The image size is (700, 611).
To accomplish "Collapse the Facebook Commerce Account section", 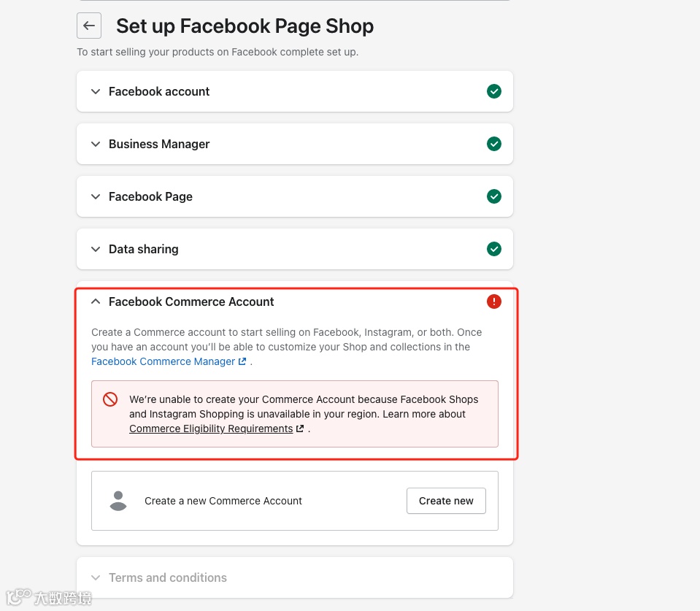I will [x=96, y=301].
